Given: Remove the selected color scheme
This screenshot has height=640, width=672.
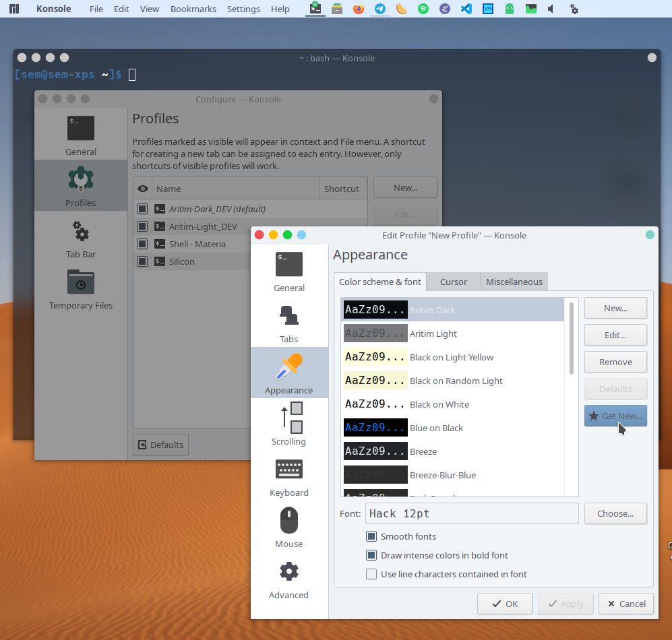Looking at the screenshot, I should (615, 362).
